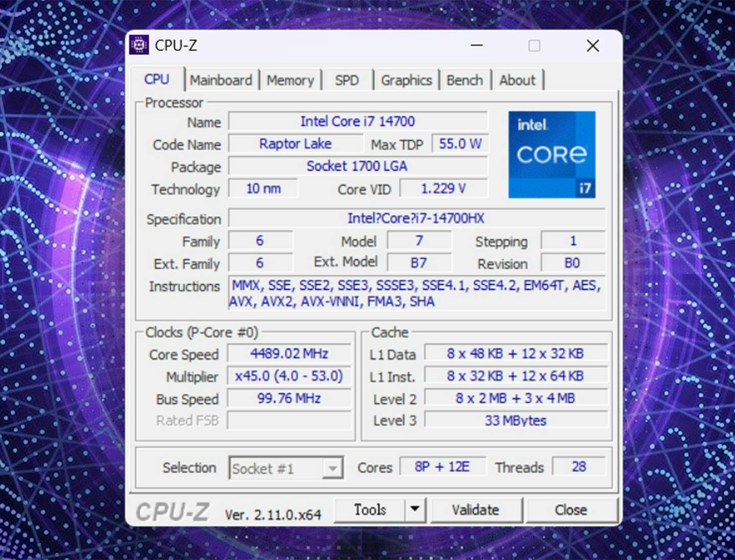Click the Revision value B0
Image resolution: width=735 pixels, height=560 pixels.
pos(573,263)
